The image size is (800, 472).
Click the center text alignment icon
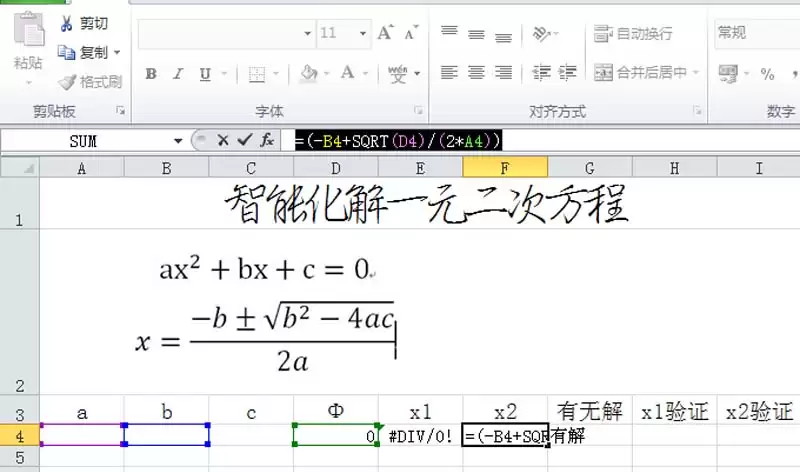(476, 73)
